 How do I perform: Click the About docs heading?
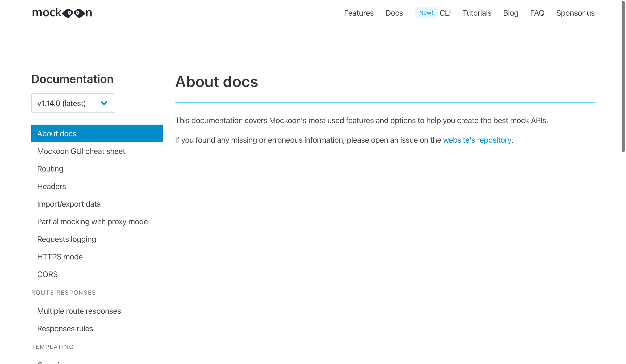point(216,82)
